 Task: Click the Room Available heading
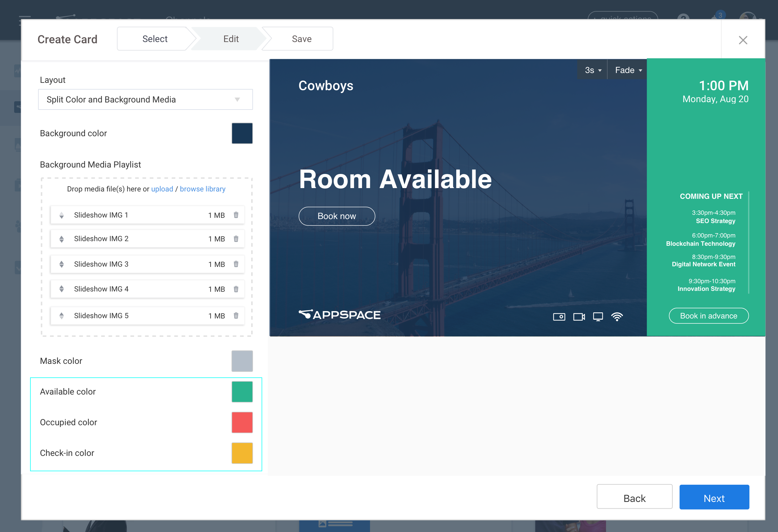395,179
